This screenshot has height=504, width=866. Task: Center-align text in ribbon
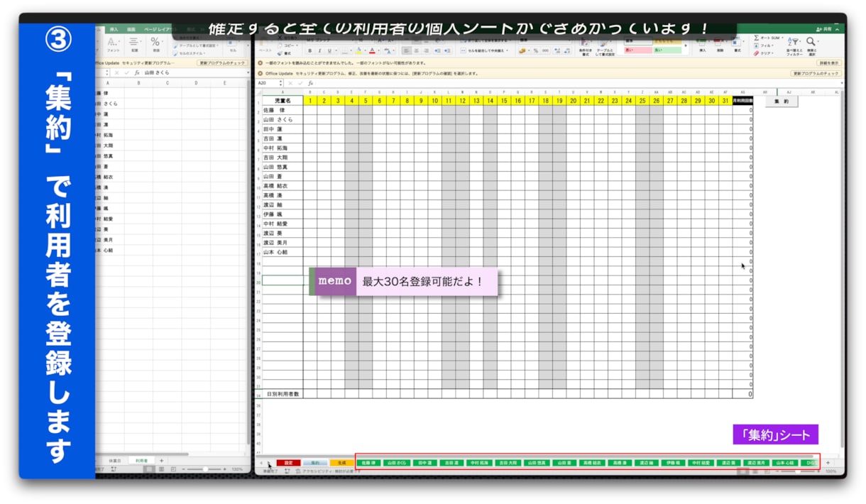point(417,51)
